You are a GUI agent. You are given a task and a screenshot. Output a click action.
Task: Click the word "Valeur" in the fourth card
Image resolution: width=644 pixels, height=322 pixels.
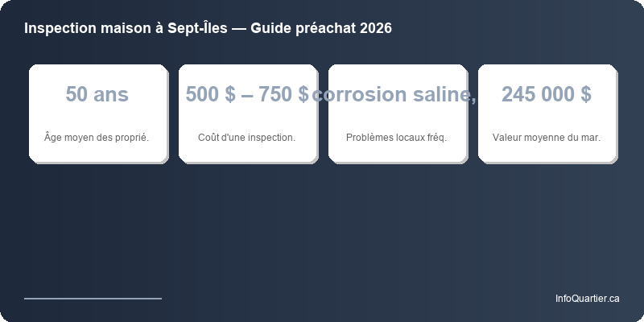pos(507,137)
